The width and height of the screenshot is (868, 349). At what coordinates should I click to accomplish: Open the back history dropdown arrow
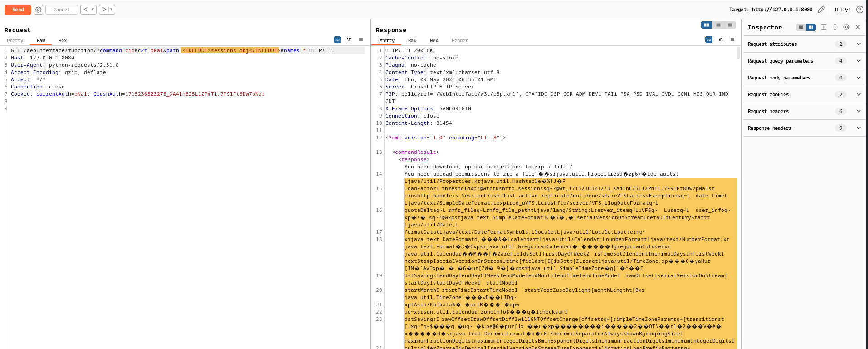(93, 10)
